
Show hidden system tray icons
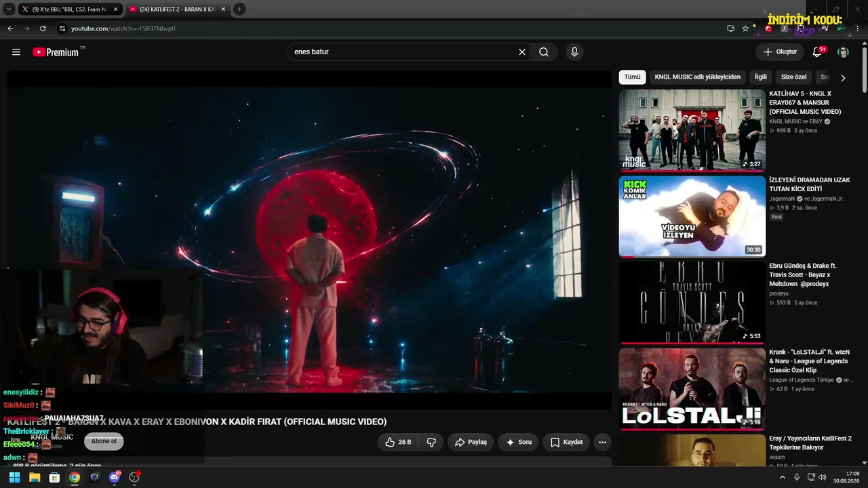coord(783,477)
